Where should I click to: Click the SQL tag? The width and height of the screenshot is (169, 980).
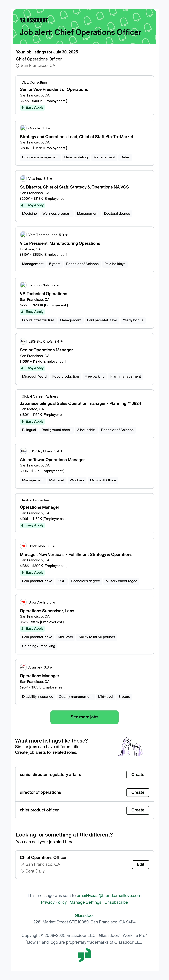point(61,581)
